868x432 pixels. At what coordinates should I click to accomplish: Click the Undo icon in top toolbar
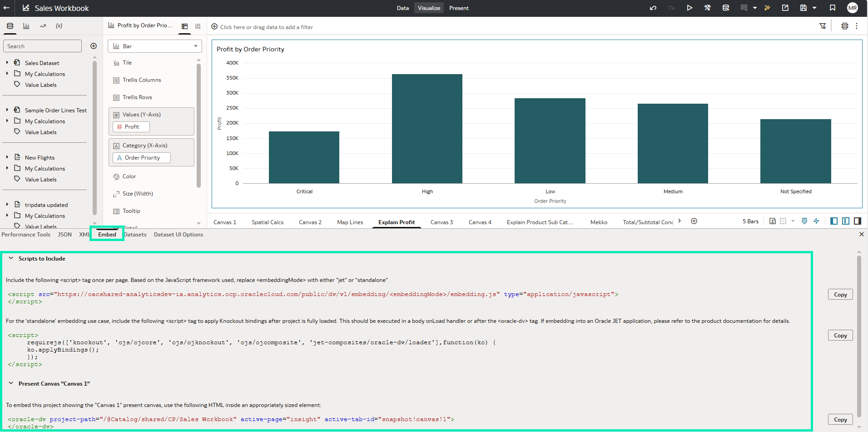point(654,8)
